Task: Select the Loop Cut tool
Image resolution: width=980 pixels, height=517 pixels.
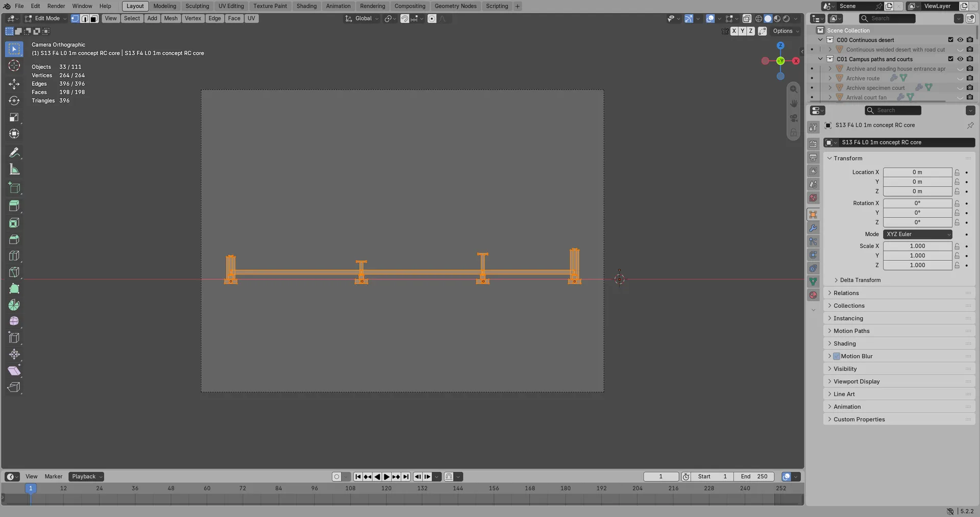Action: click(14, 256)
